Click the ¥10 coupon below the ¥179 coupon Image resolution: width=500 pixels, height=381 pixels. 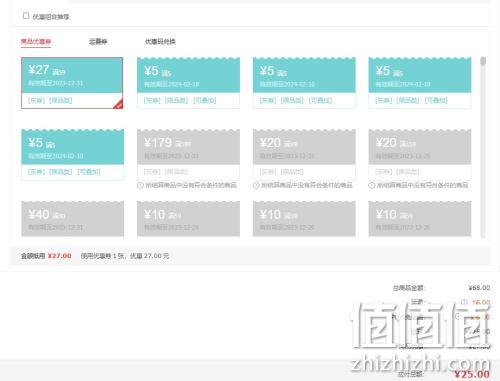(188, 219)
